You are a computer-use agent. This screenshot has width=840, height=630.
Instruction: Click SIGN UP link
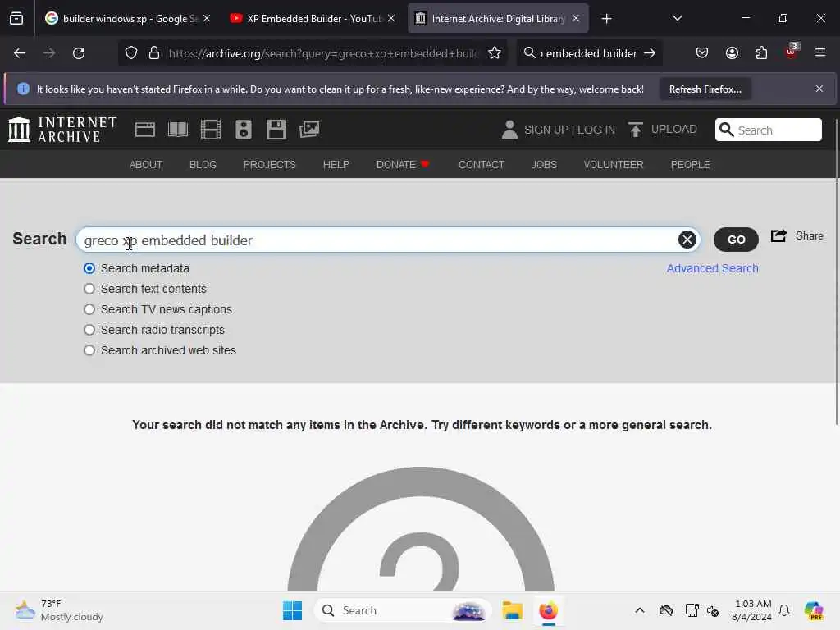pyautogui.click(x=546, y=130)
